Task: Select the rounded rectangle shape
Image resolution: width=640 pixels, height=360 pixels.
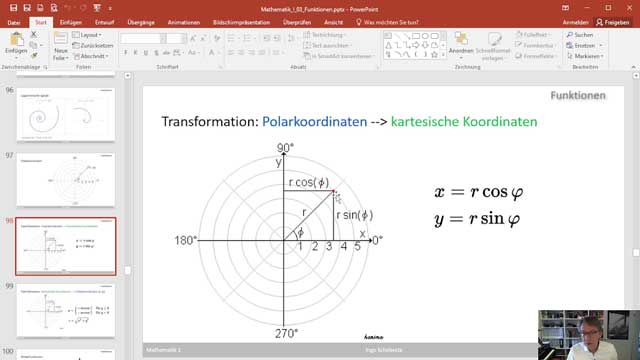Action: click(434, 36)
